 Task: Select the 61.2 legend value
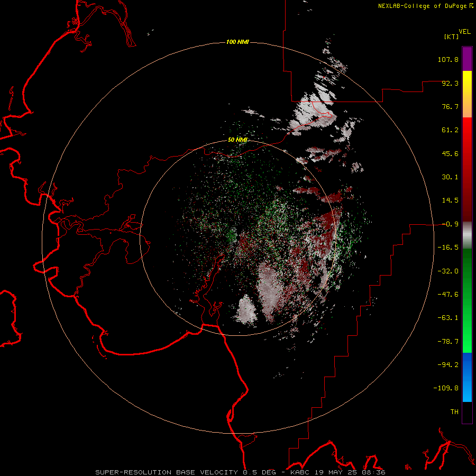click(x=450, y=130)
